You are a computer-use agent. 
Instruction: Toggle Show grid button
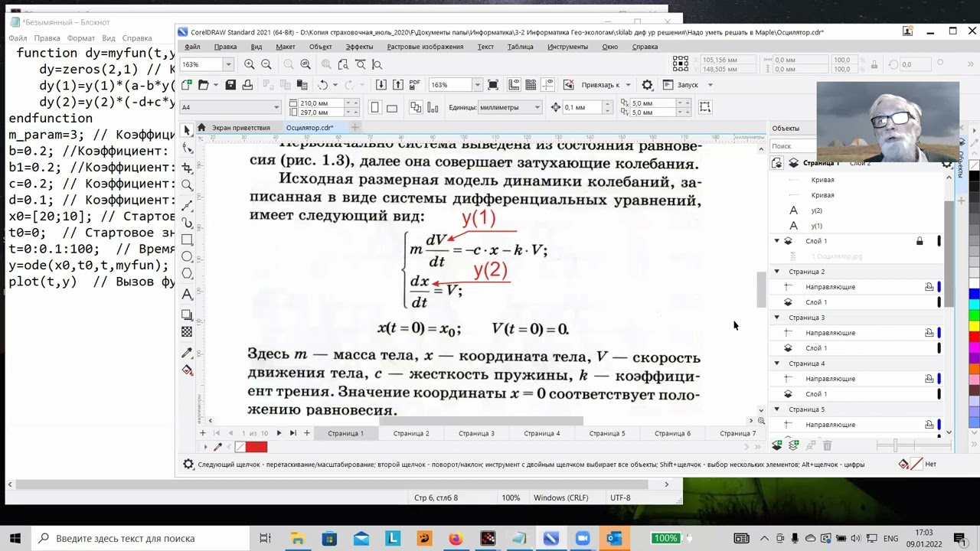pos(531,85)
